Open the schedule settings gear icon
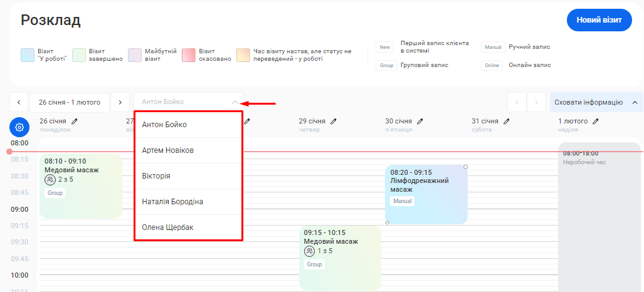The width and height of the screenshot is (644, 292). [19, 127]
